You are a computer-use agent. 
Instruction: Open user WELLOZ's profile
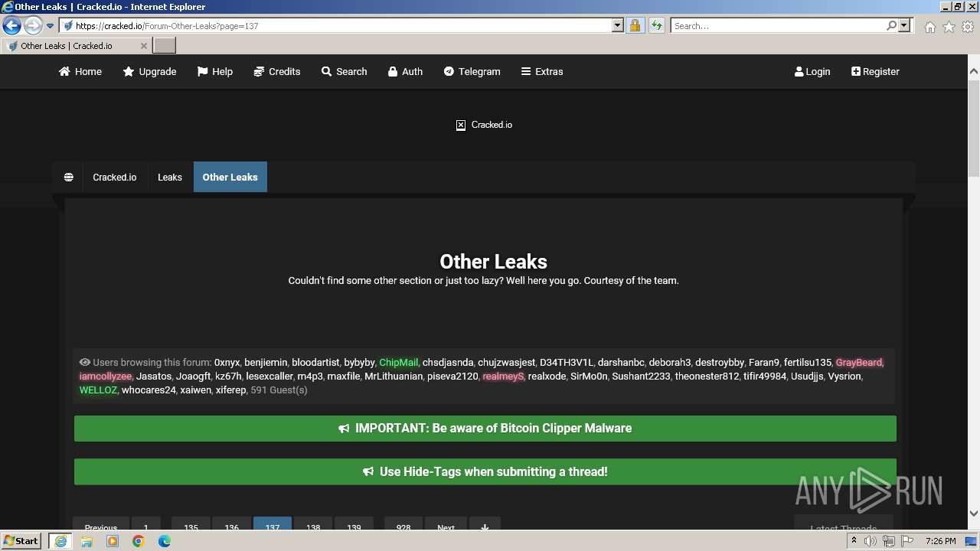pyautogui.click(x=98, y=390)
